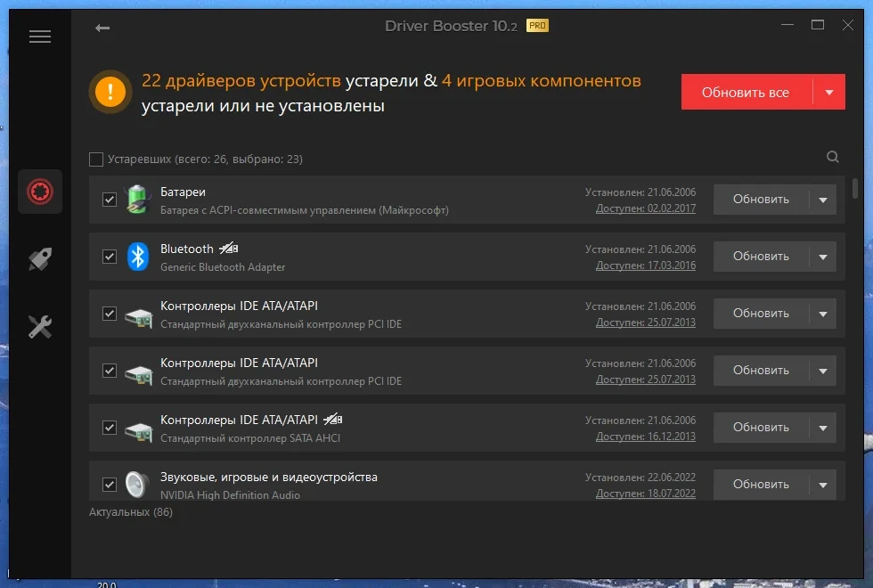
Task: Maximize the Driver Booster window
Action: (x=818, y=25)
